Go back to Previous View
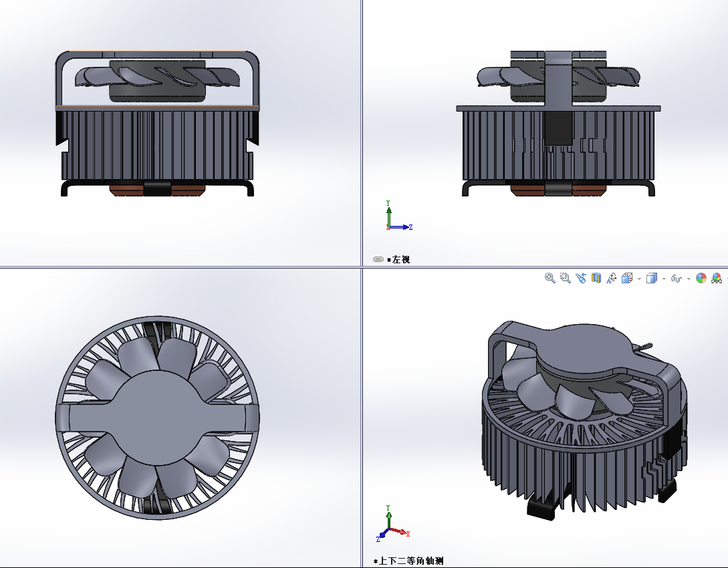 pyautogui.click(x=581, y=278)
